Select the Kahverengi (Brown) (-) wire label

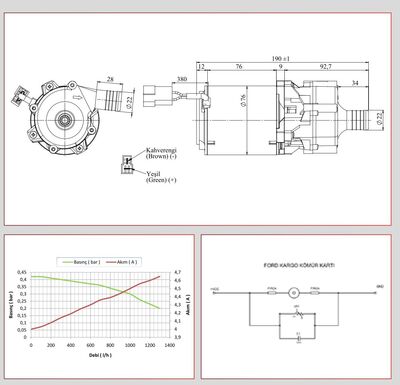coord(161,153)
